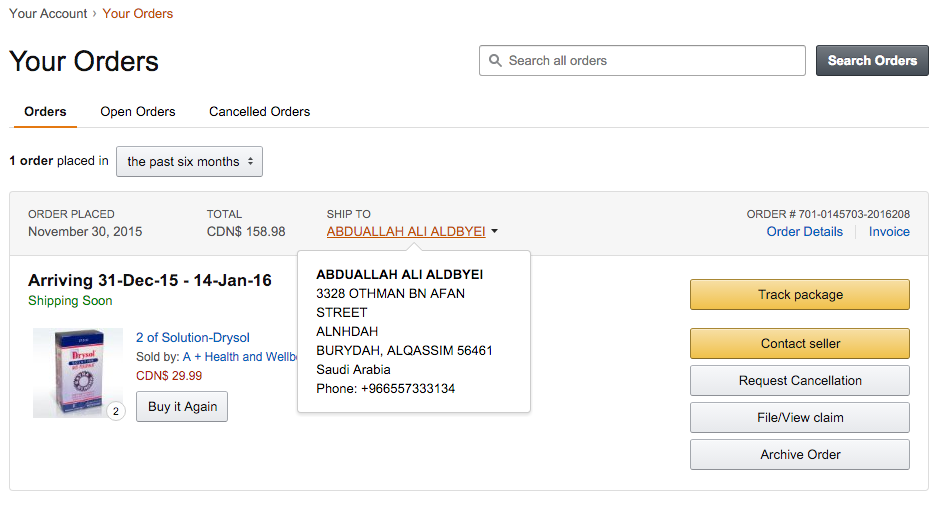The height and width of the screenshot is (508, 946).
Task: Click the Track package button
Action: [x=799, y=295]
